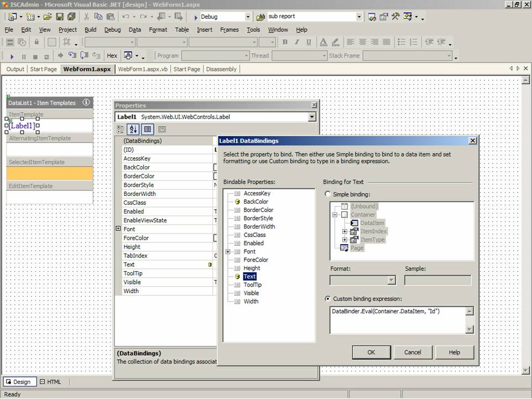Select BackColor in Bindable Properties list
532x399 pixels.
click(x=256, y=201)
